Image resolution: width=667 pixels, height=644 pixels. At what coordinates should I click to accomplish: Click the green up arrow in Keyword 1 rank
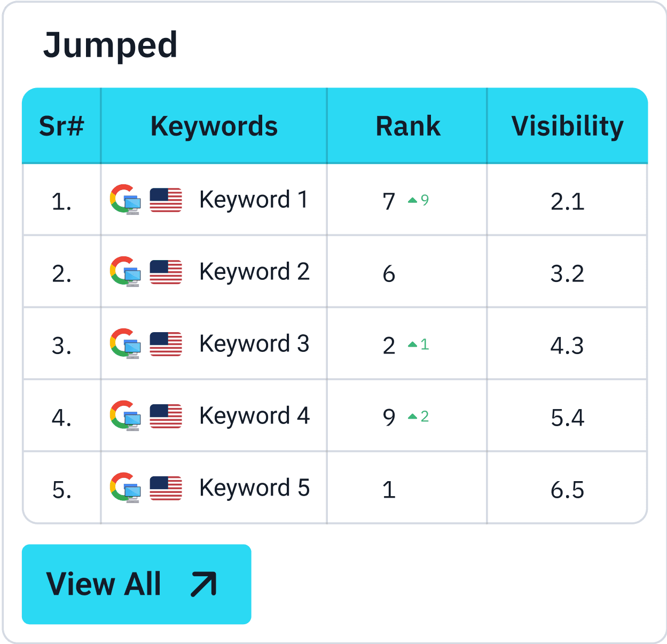412,201
